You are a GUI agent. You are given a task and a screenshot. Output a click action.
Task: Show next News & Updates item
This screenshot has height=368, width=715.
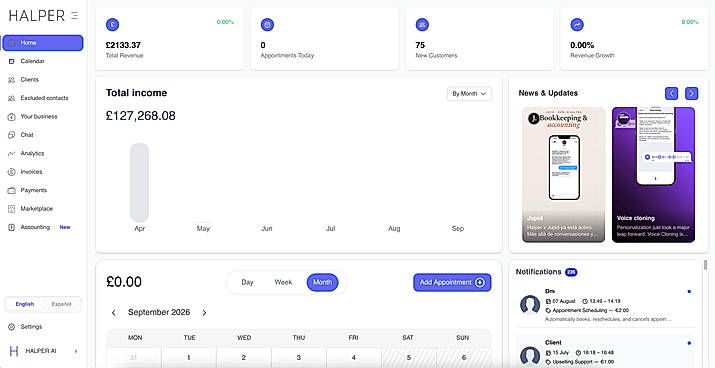(x=691, y=93)
